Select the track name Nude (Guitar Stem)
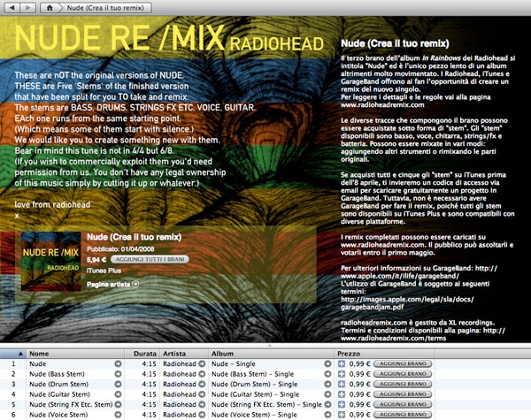This screenshot has height=420, width=531. 59,394
